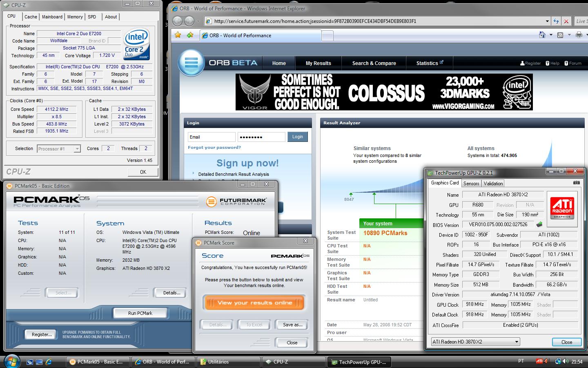
Task: Click the Futuremark logo in PCMark05
Action: tap(237, 201)
